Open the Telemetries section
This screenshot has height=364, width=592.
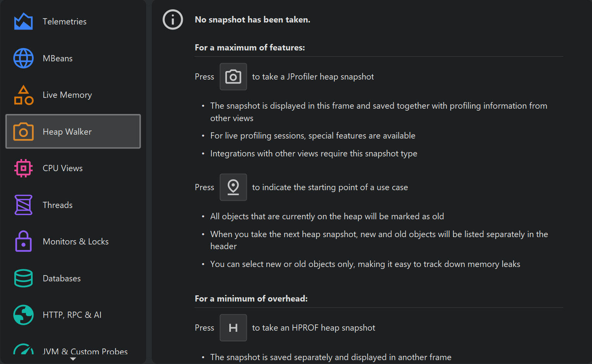pyautogui.click(x=64, y=21)
